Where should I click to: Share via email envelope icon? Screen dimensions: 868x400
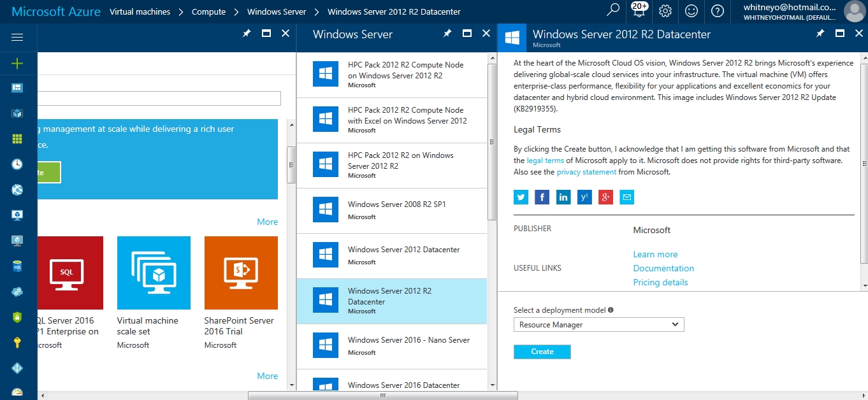[x=626, y=197]
